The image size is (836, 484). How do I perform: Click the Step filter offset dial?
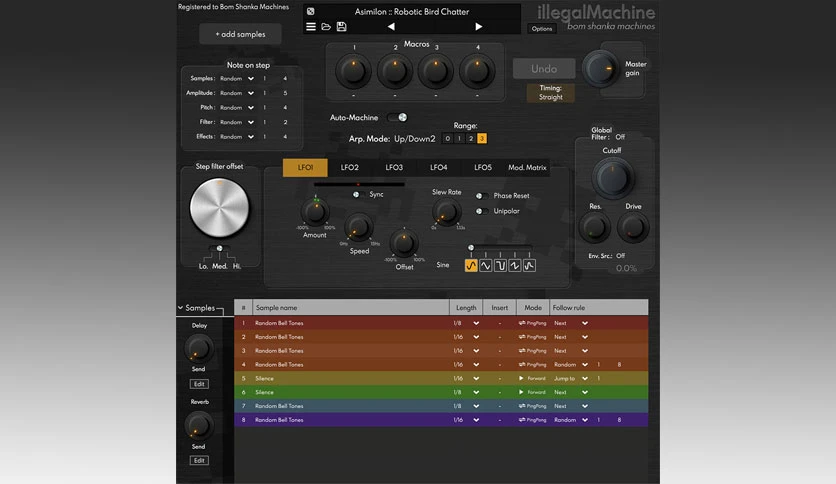point(219,208)
